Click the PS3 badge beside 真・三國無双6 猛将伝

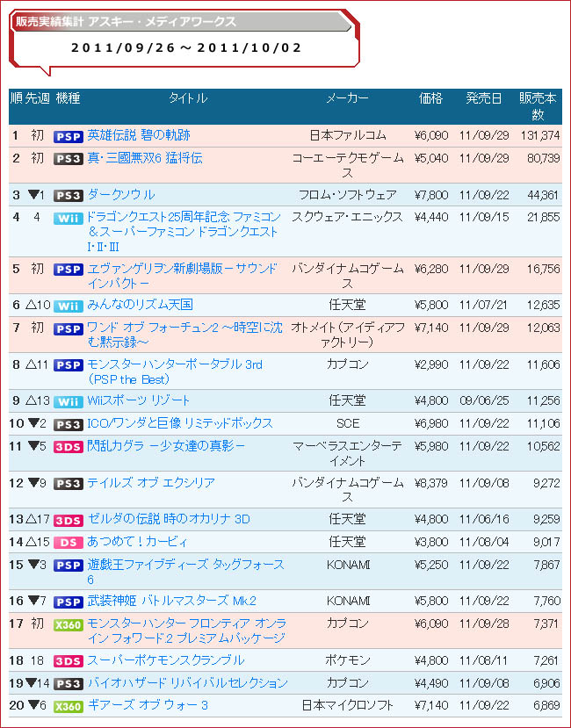(69, 159)
